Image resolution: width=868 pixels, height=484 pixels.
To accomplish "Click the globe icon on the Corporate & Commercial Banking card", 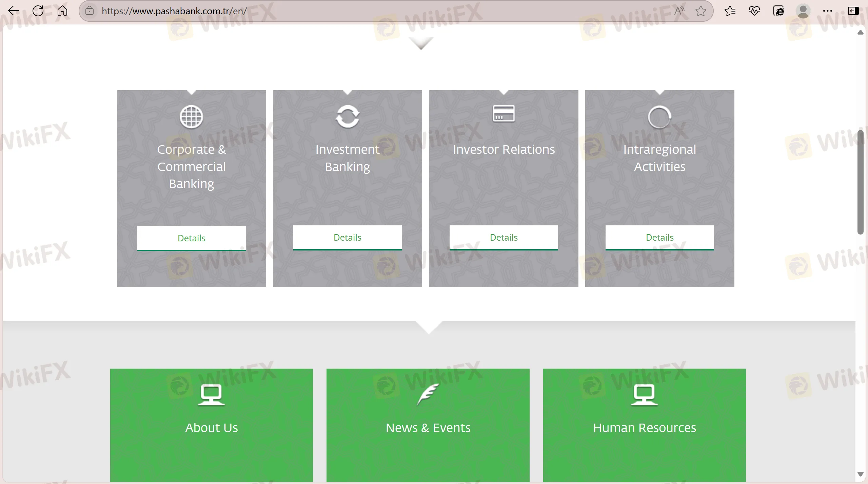I will click(x=191, y=117).
